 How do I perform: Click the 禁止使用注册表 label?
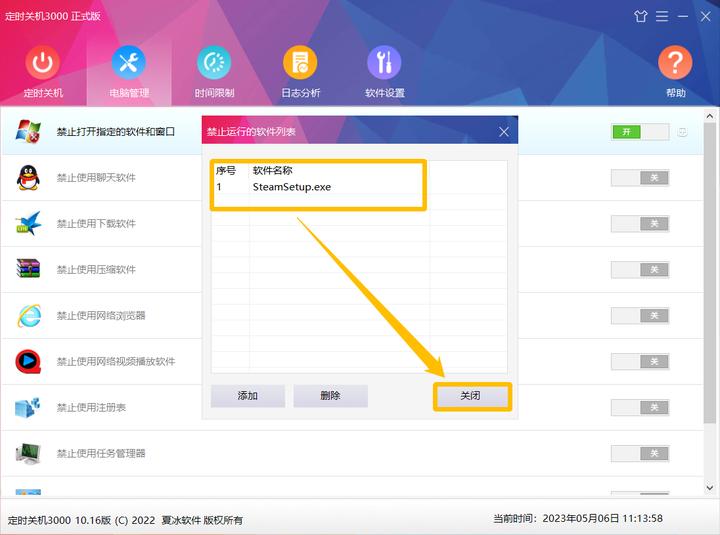[x=91, y=407]
